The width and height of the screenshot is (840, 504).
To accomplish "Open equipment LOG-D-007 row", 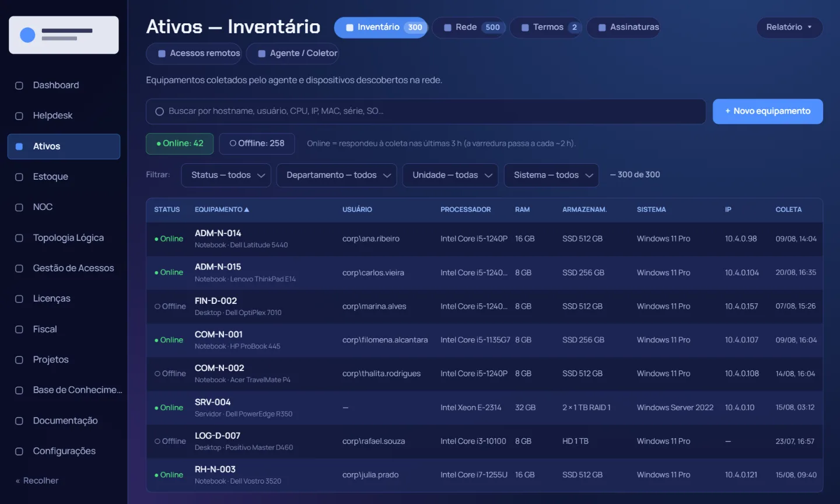I will pos(484,442).
